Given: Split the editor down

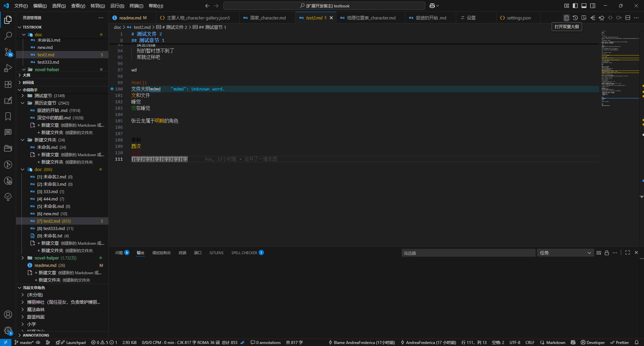Looking at the screenshot, I should [628, 18].
